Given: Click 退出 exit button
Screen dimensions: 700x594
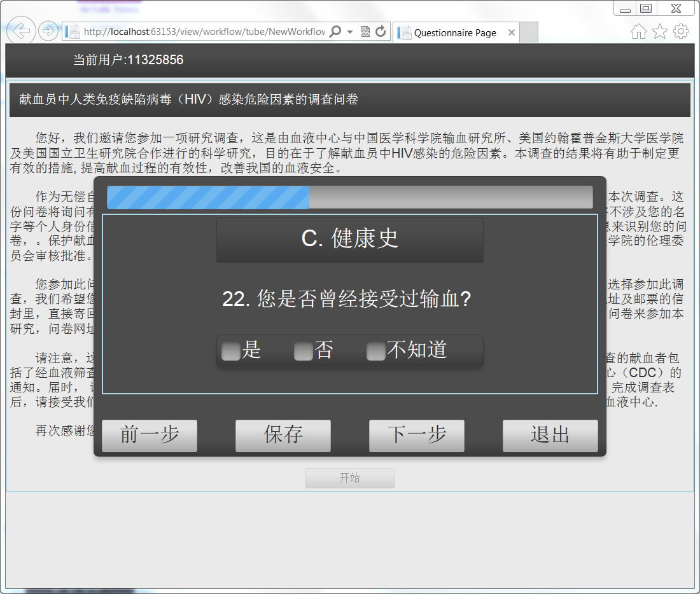Looking at the screenshot, I should pyautogui.click(x=550, y=436).
